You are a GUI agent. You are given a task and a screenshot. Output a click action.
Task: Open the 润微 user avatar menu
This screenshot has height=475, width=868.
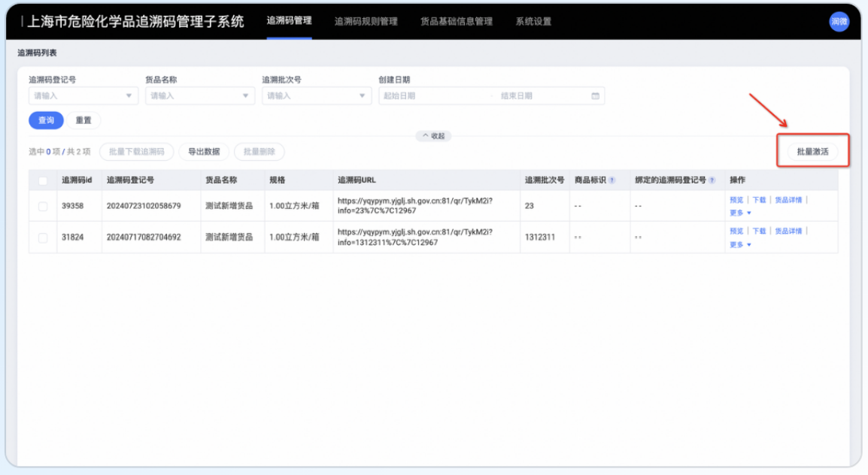pyautogui.click(x=839, y=22)
